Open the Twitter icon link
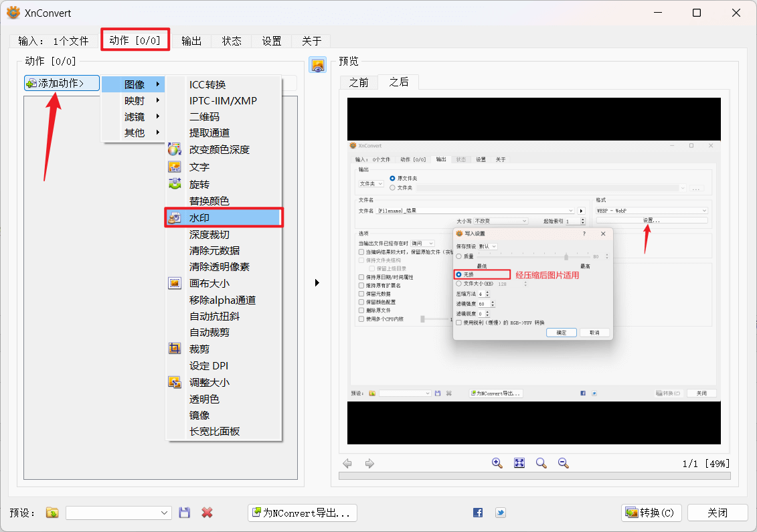757x532 pixels. click(501, 513)
